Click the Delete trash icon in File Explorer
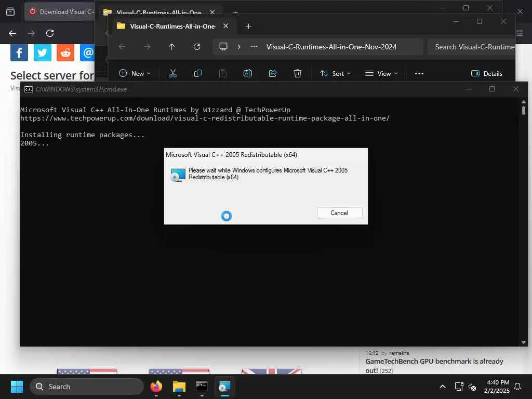This screenshot has height=399, width=532. coord(298,73)
